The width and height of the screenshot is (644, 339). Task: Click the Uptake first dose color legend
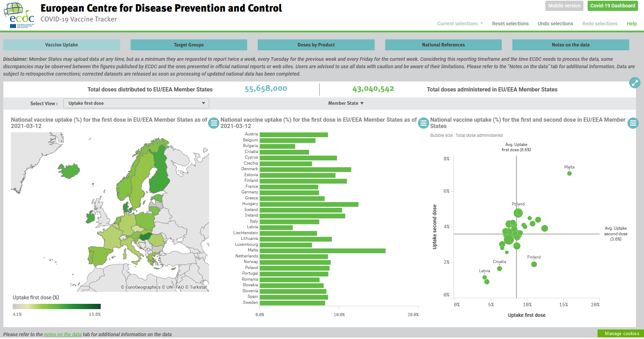click(57, 306)
